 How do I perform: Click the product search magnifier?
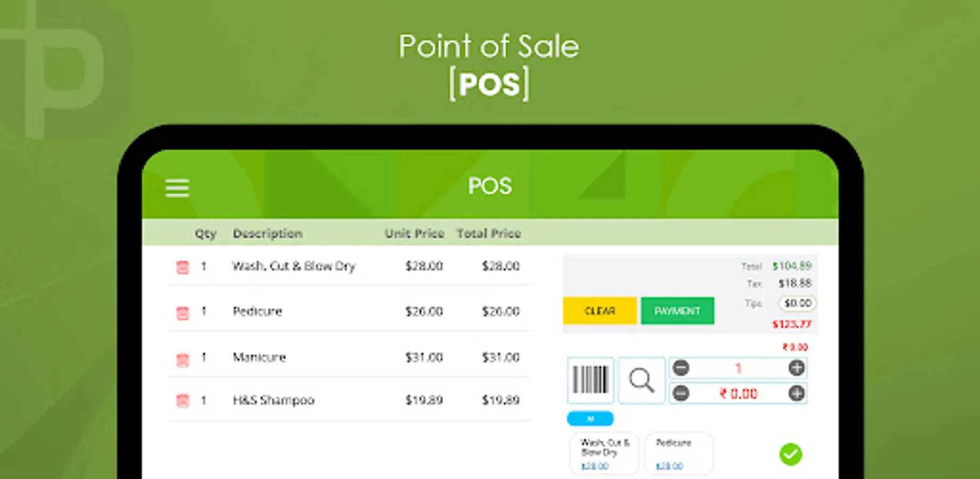point(641,380)
